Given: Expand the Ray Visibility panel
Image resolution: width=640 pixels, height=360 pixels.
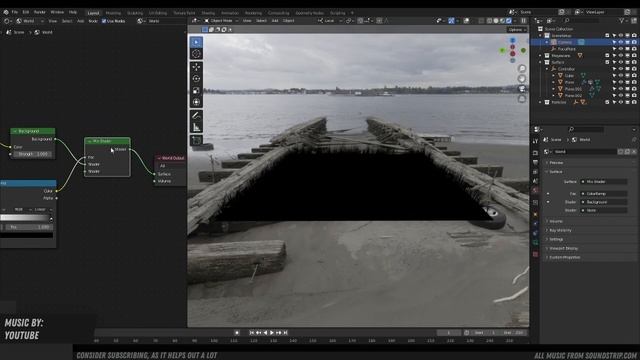Looking at the screenshot, I should 560,230.
